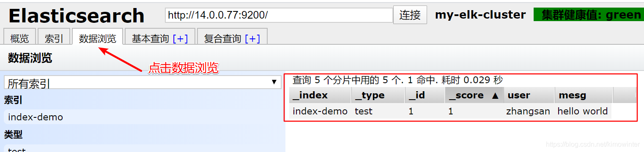Click the query summary text 查询 5 个分片
Image resolution: width=644 pixels, height=152 pixels.
coord(397,80)
